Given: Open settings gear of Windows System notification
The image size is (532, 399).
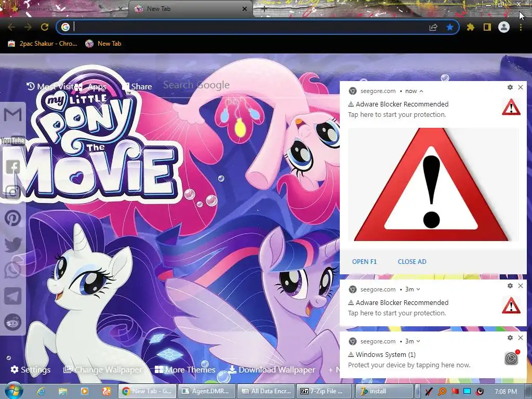Looking at the screenshot, I should click(510, 338).
